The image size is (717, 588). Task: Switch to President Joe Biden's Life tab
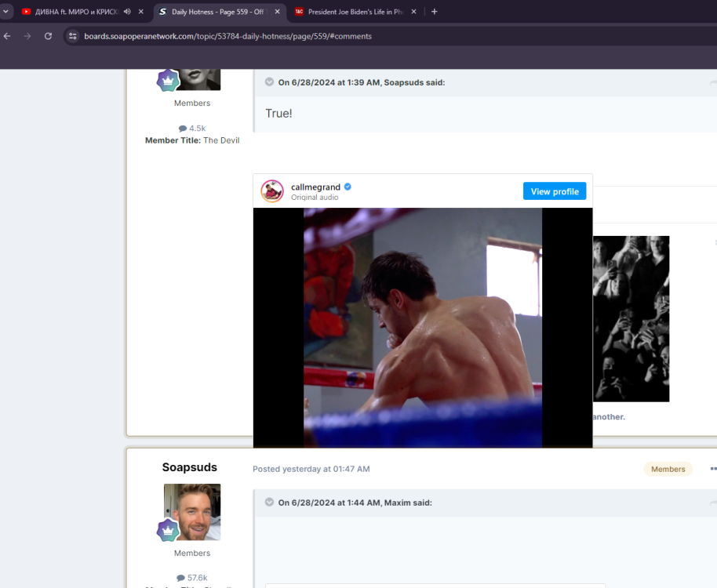[351, 12]
